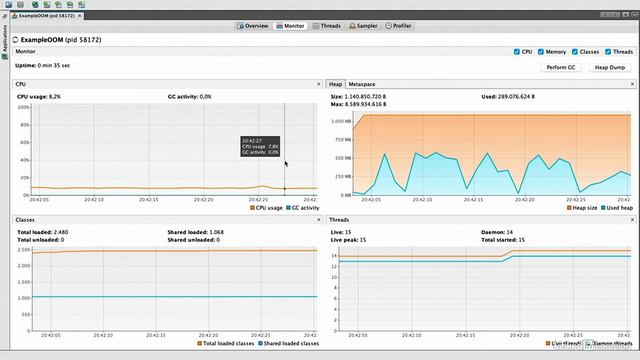640x360 pixels.
Task: Click the 'Total loaded: 2.480' text
Action: (x=42, y=232)
